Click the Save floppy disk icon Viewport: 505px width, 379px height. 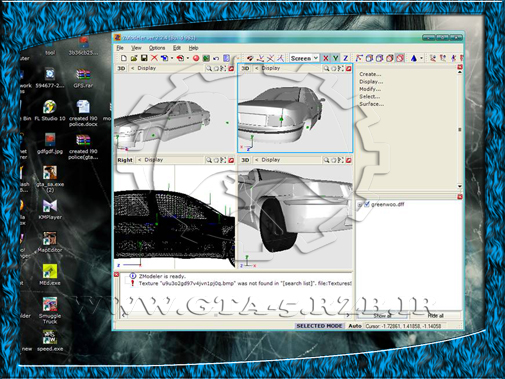144,58
